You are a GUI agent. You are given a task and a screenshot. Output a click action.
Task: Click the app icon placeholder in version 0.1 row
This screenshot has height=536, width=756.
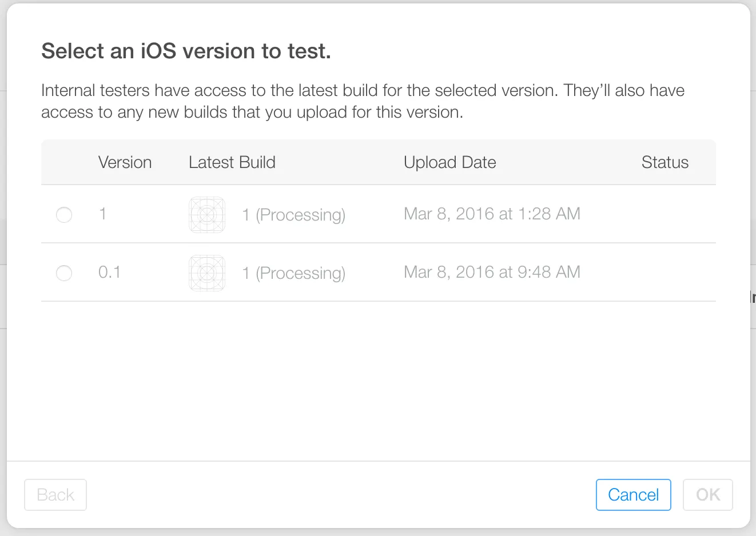207,273
